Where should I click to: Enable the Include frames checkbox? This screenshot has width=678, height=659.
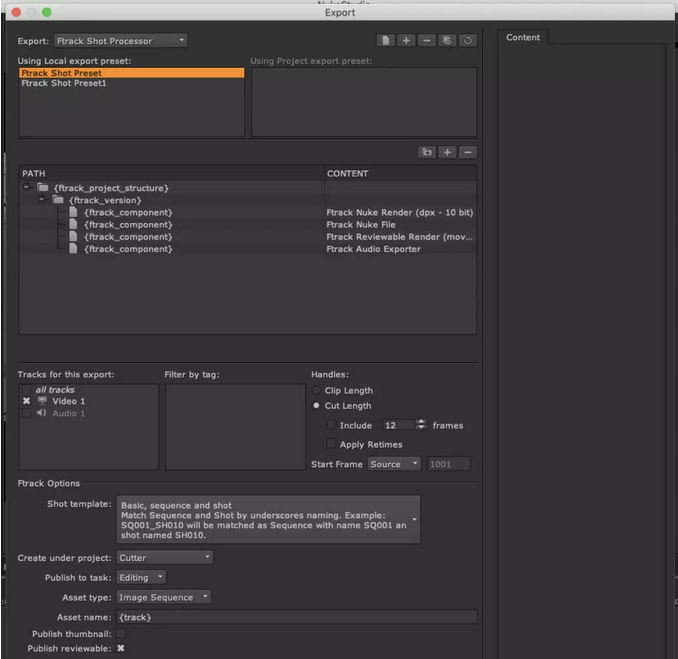coord(331,425)
